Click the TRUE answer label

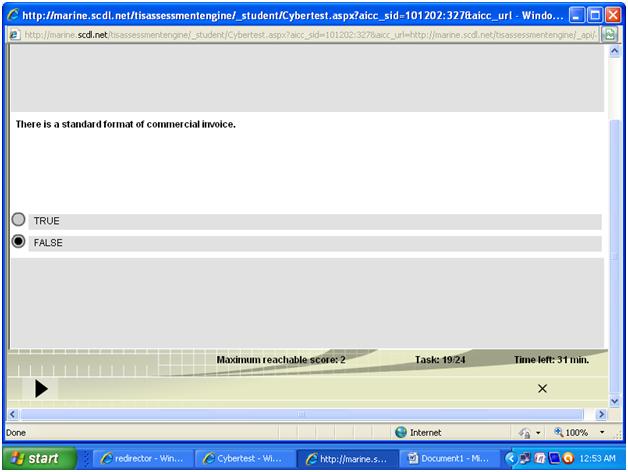pos(46,221)
